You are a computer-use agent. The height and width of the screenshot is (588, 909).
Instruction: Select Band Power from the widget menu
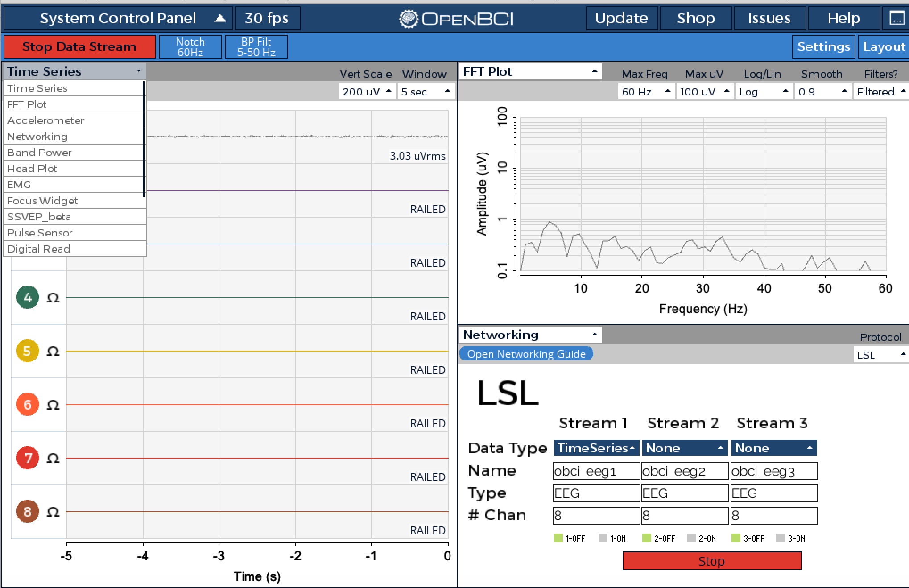pos(39,152)
